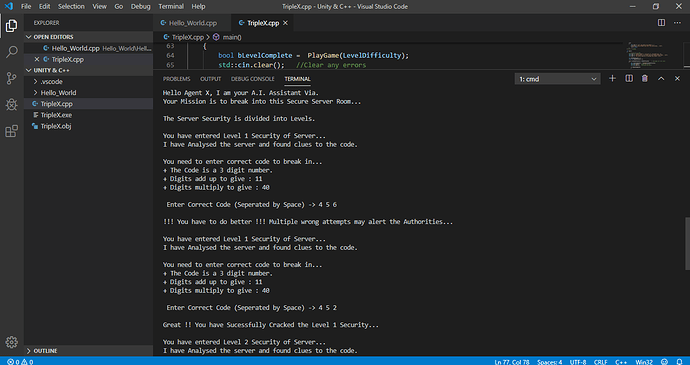This screenshot has width=690, height=365.
Task: Click code line 64 with PlayGame call
Action: click(313, 55)
